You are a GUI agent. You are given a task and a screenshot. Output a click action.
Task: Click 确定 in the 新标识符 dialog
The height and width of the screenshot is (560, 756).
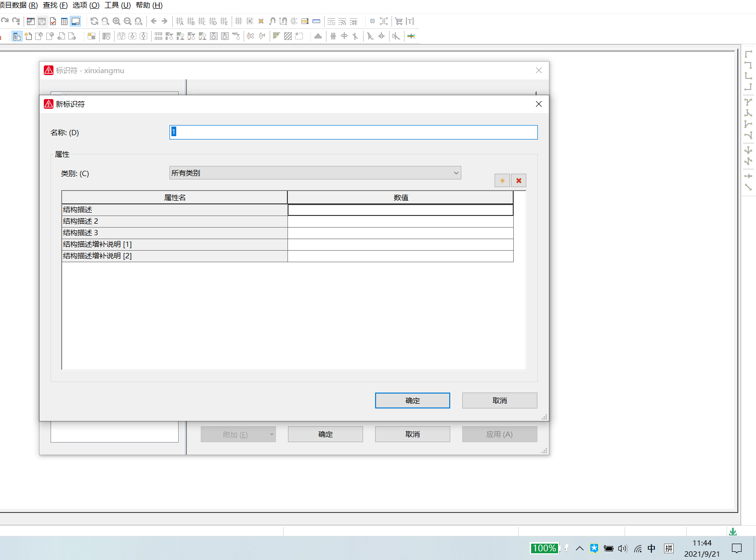pyautogui.click(x=412, y=400)
